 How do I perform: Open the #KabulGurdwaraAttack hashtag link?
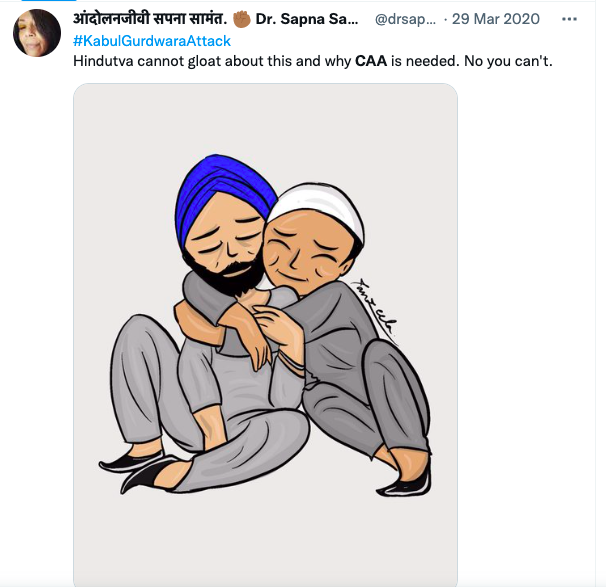point(152,41)
